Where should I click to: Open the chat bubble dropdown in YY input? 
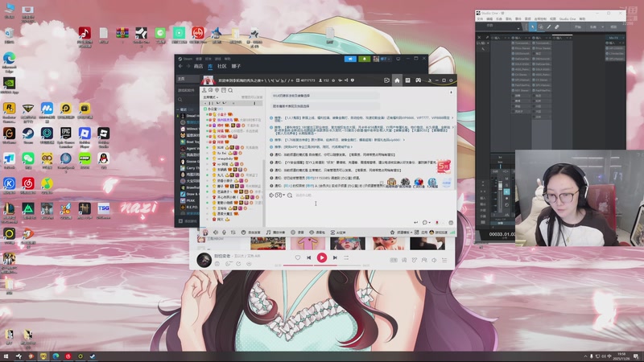pyautogui.click(x=427, y=223)
